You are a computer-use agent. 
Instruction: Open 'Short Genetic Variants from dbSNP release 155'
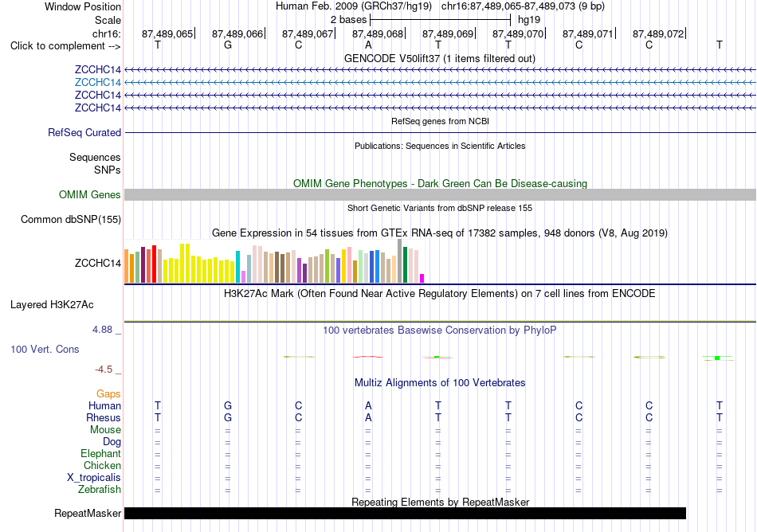click(x=440, y=208)
